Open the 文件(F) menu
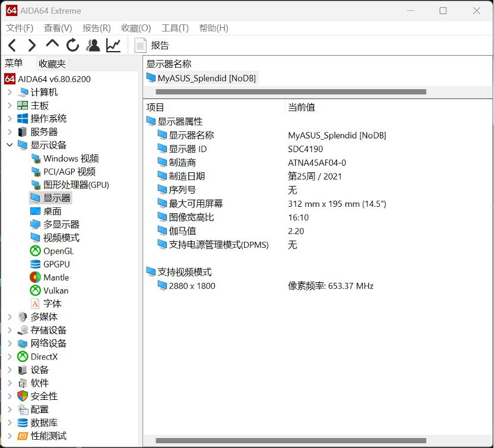 coord(20,28)
